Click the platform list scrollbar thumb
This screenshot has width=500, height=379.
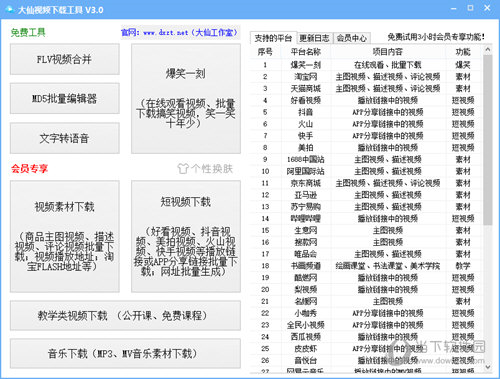[488, 140]
